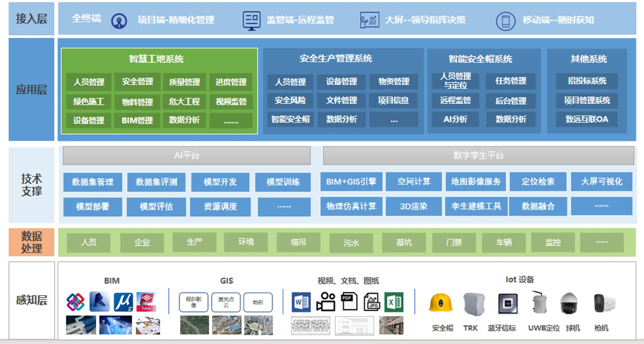Click the 致远互联OA box
Screen dimensions: 644x344
[x=587, y=119]
